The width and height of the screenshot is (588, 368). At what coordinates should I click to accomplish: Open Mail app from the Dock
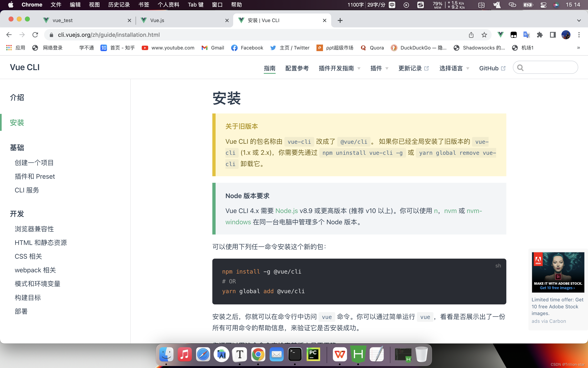[276, 355]
